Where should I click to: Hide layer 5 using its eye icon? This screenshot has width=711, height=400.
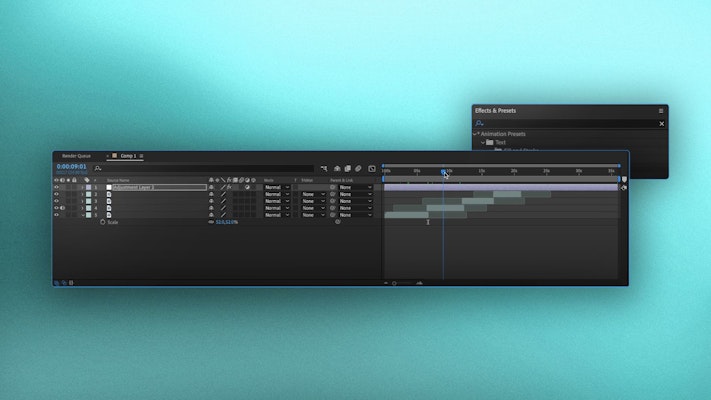tap(56, 215)
